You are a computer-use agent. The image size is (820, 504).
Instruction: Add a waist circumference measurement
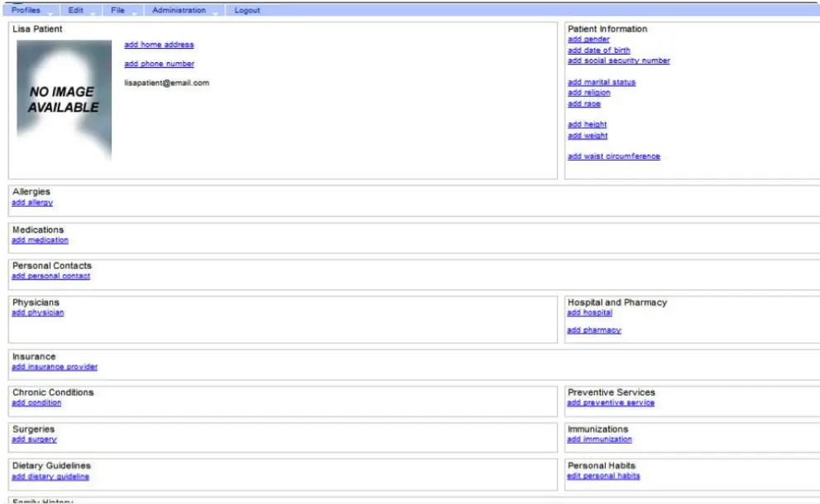coord(613,156)
